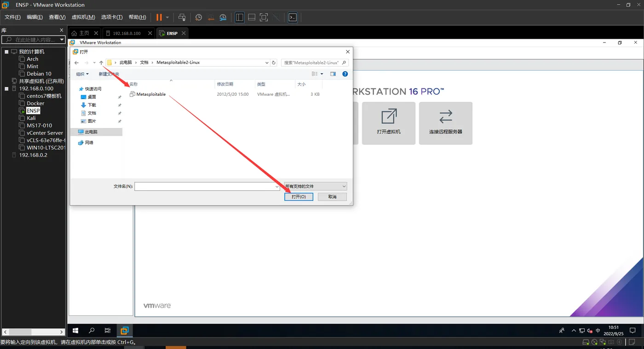The width and height of the screenshot is (644, 349).
Task: Select the Debian 10 virtual machine
Action: tap(39, 74)
